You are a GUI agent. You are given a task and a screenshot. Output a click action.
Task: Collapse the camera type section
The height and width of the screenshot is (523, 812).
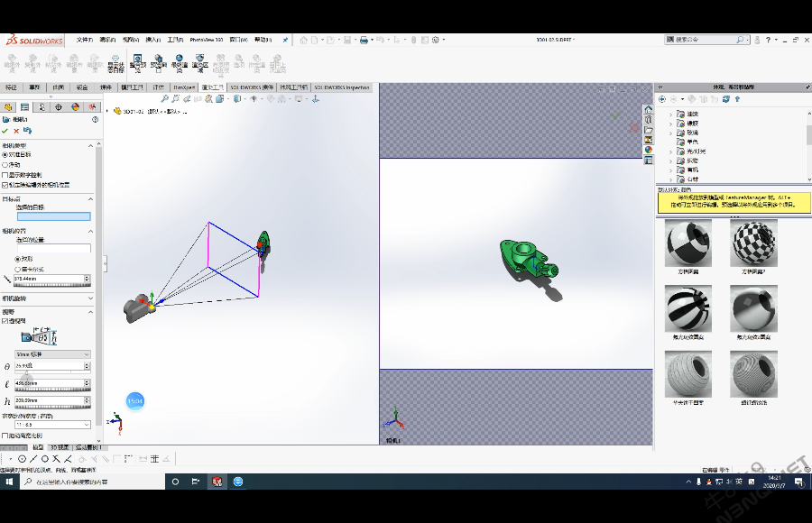[90, 146]
